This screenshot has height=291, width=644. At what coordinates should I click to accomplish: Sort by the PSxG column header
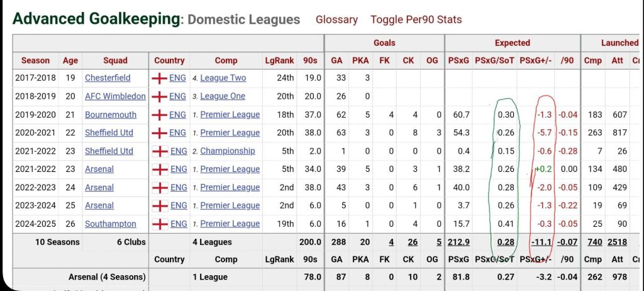click(458, 60)
